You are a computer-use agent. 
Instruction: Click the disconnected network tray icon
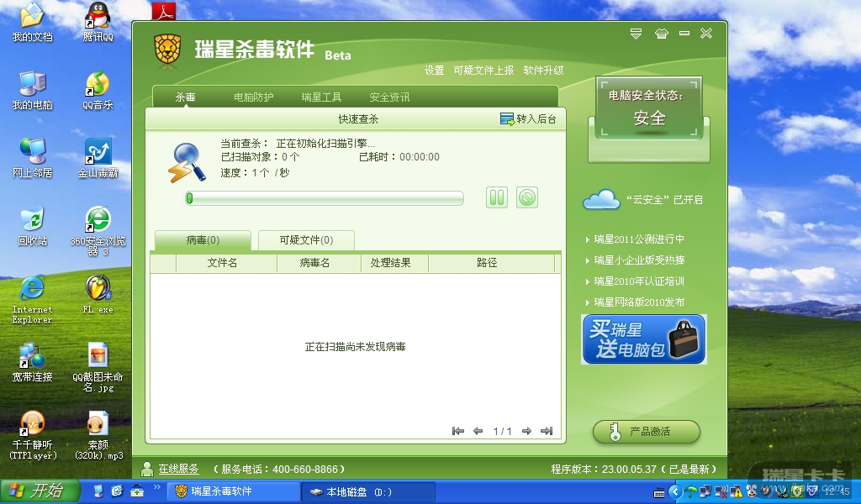(721, 491)
